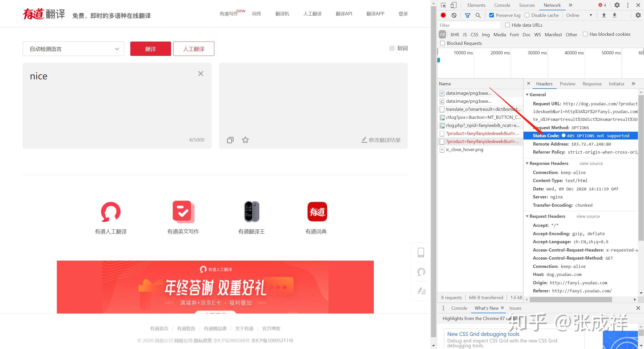Open the Initiator tab
The image size is (644, 349).
point(617,84)
